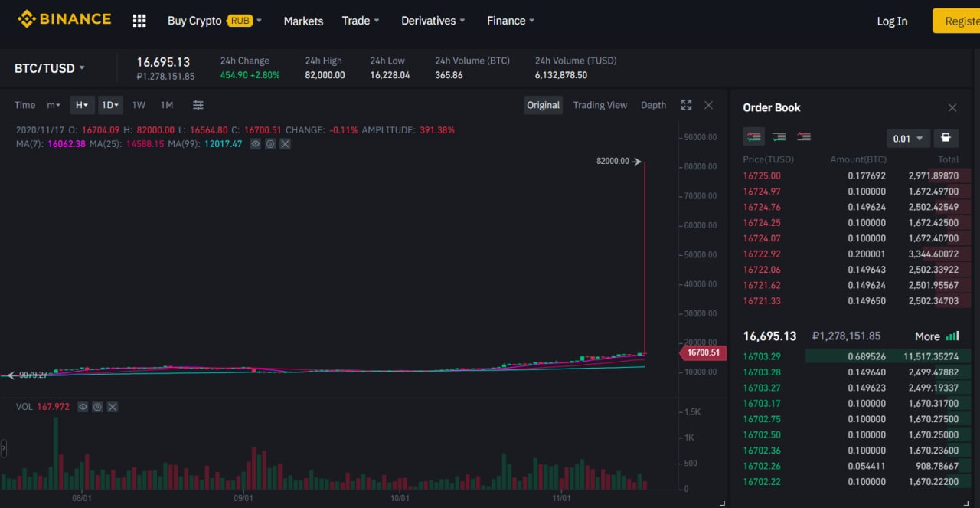The height and width of the screenshot is (508, 980).
Task: Click the Binance logo
Action: [x=64, y=19]
